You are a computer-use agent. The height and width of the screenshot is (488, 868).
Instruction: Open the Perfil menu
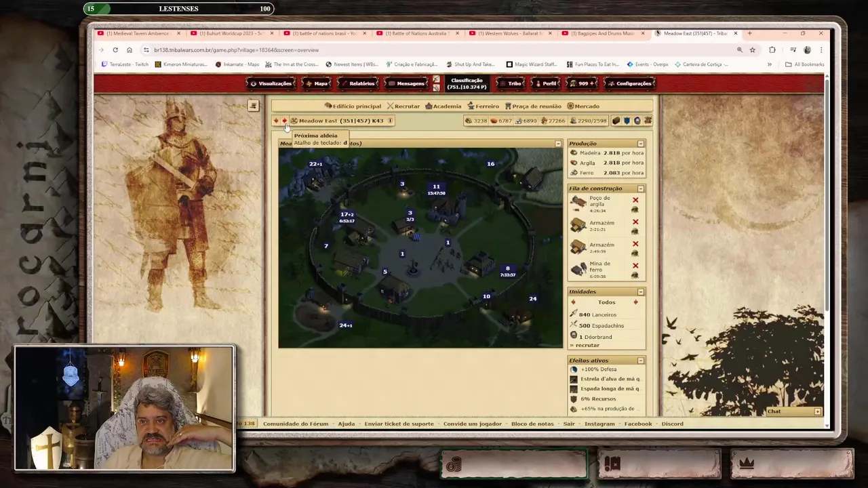546,83
